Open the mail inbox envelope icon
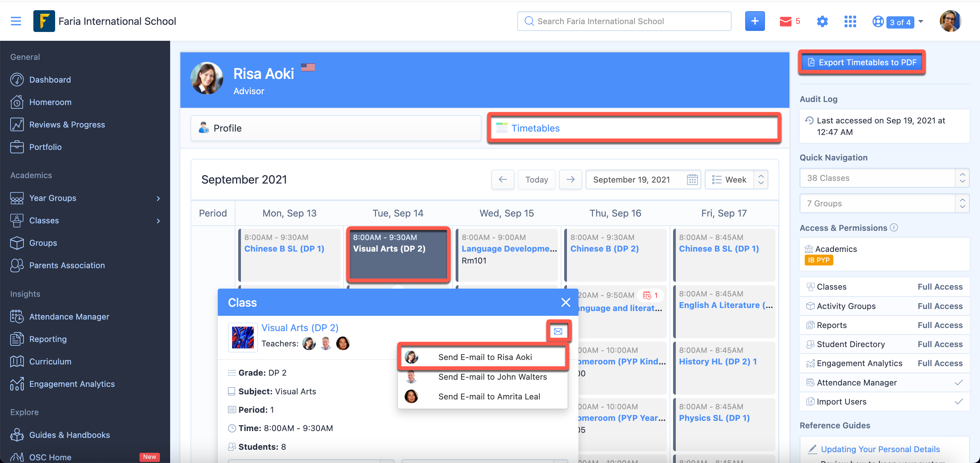This screenshot has height=463, width=980. (785, 21)
